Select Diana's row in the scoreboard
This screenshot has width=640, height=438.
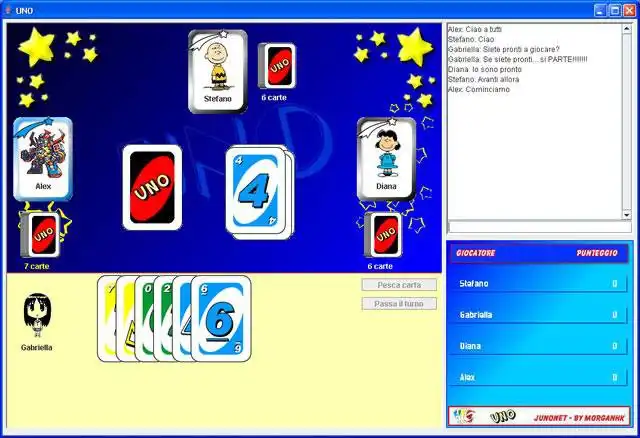pyautogui.click(x=539, y=346)
